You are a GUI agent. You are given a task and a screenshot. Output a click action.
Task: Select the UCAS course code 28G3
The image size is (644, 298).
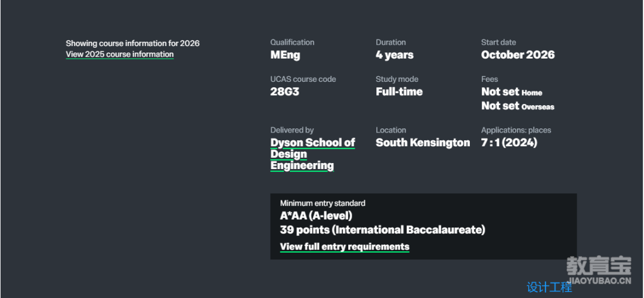click(x=284, y=92)
